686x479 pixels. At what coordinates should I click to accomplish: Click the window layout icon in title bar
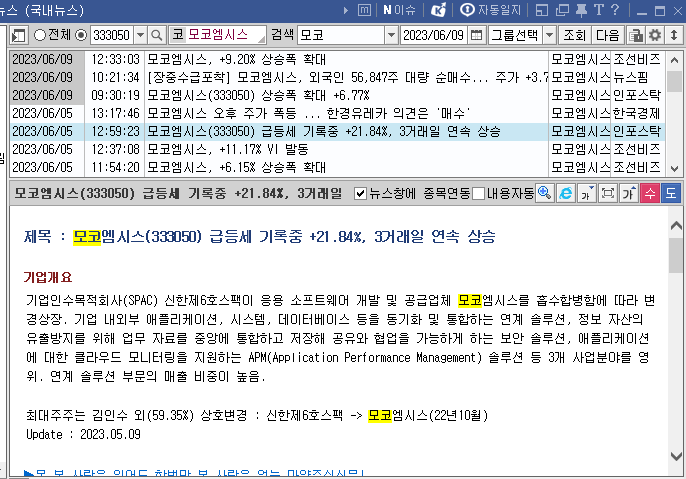coord(542,10)
